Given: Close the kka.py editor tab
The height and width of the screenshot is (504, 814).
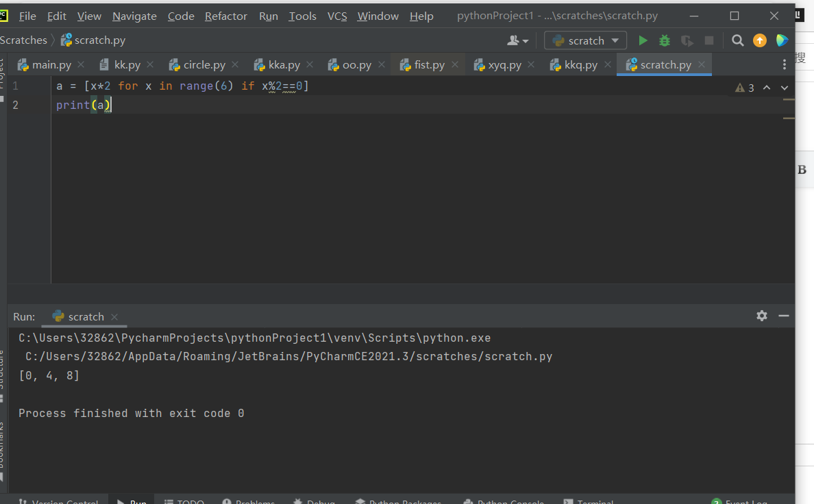Looking at the screenshot, I should (310, 64).
